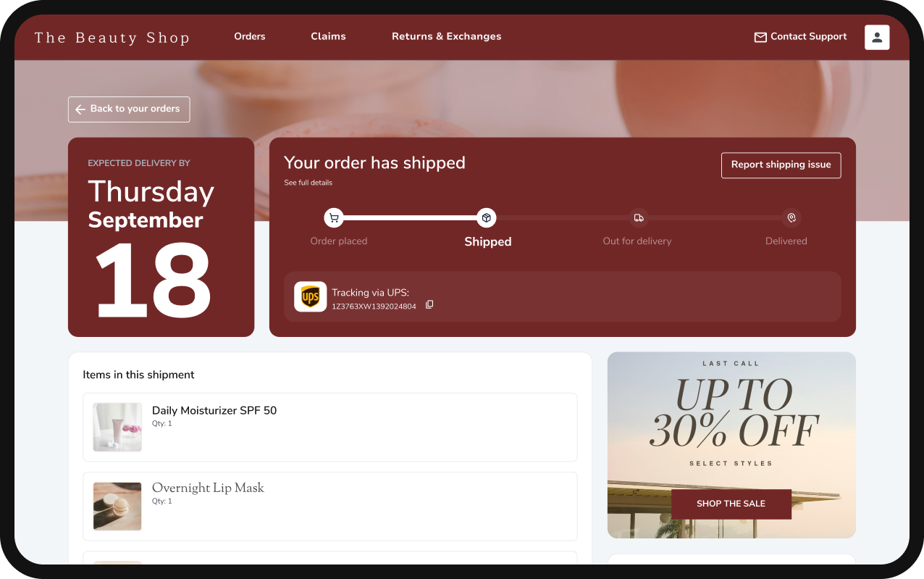
Task: Click the Shipped package step icon
Action: [487, 217]
